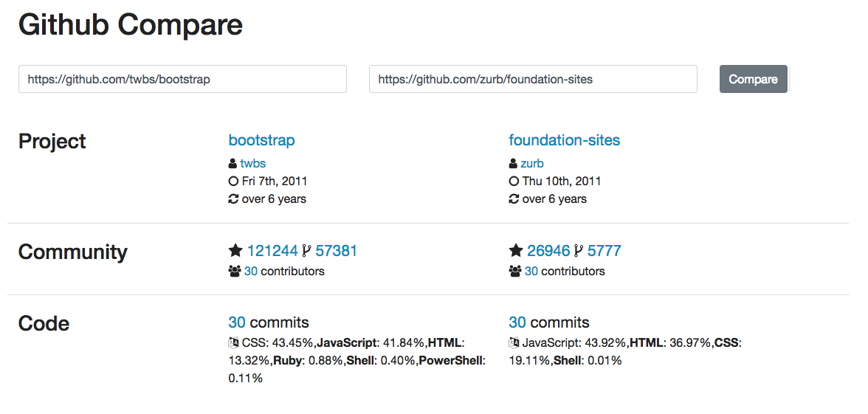The width and height of the screenshot is (868, 414).
Task: Click the Fri 7th, 2011 creation date
Action: [275, 181]
